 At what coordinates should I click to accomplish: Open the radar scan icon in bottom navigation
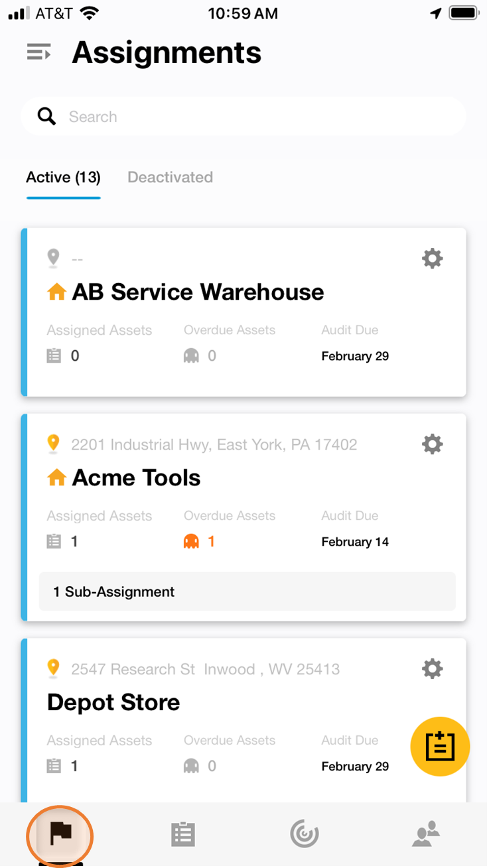(x=305, y=834)
